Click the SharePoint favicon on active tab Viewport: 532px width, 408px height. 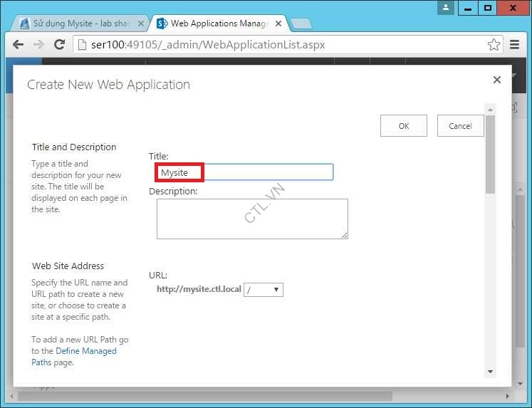[162, 23]
